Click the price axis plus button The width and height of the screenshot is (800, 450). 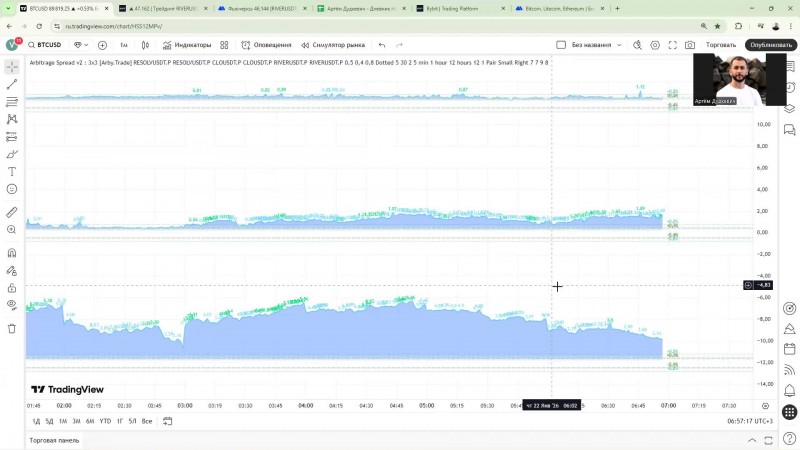click(748, 285)
